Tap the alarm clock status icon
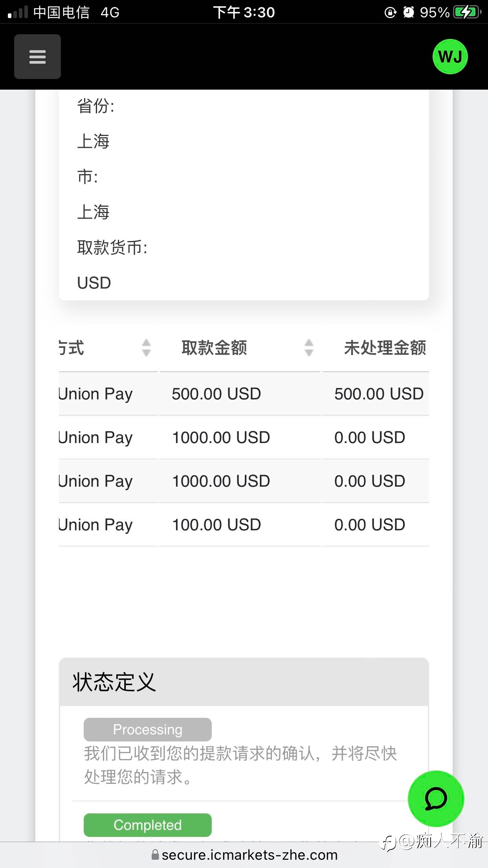This screenshot has width=488, height=868. 409,12
